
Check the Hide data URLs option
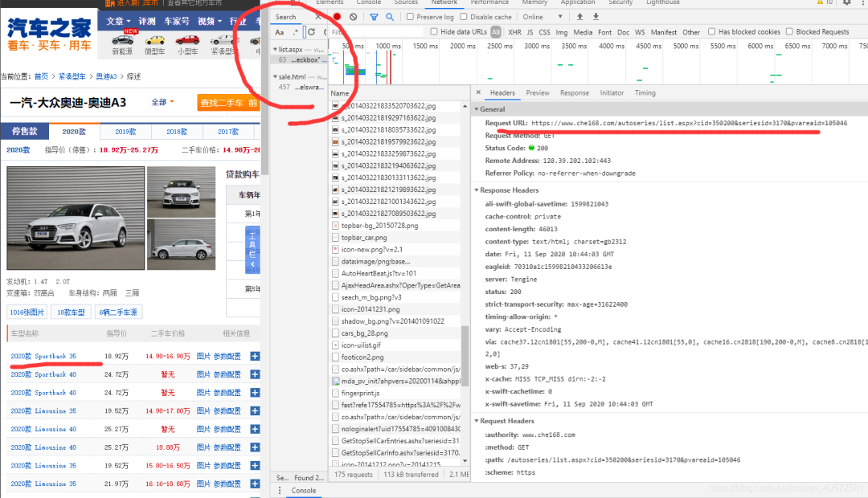pos(435,32)
